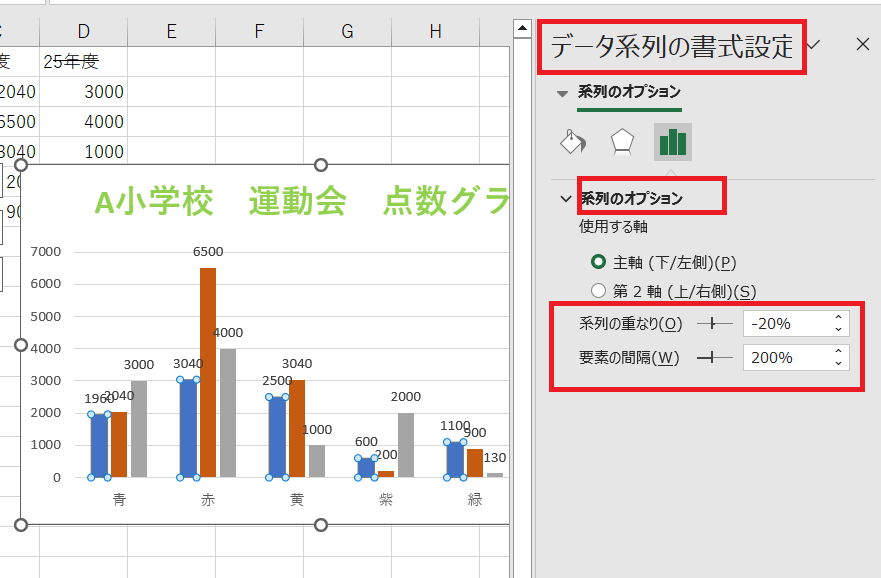
Task: Grab the chart left-middle resize handle
Action: (x=21, y=345)
